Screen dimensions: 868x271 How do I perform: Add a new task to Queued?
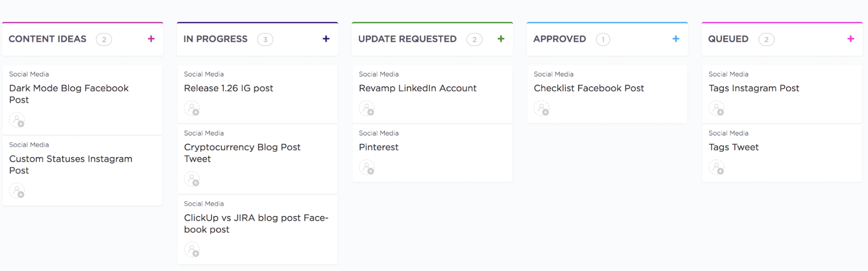click(x=851, y=39)
